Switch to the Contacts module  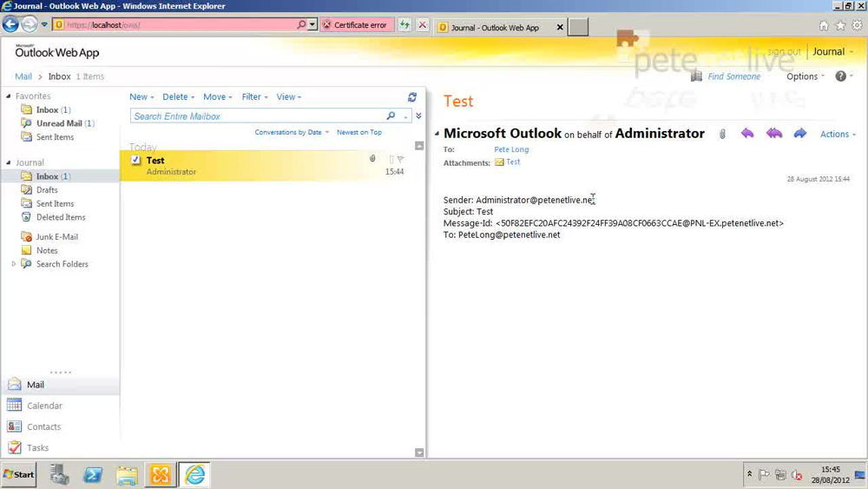click(x=60, y=426)
